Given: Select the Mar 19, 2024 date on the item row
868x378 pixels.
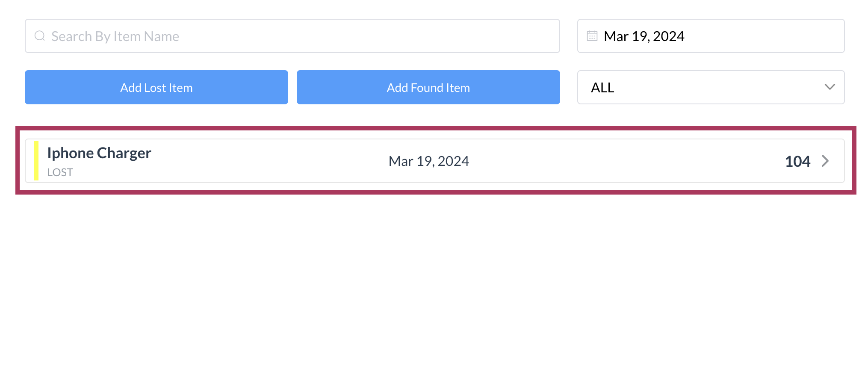Looking at the screenshot, I should tap(428, 161).
